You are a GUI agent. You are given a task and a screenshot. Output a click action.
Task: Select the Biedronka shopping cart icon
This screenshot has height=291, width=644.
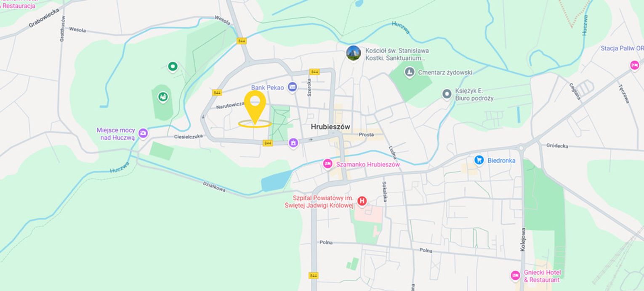click(479, 160)
